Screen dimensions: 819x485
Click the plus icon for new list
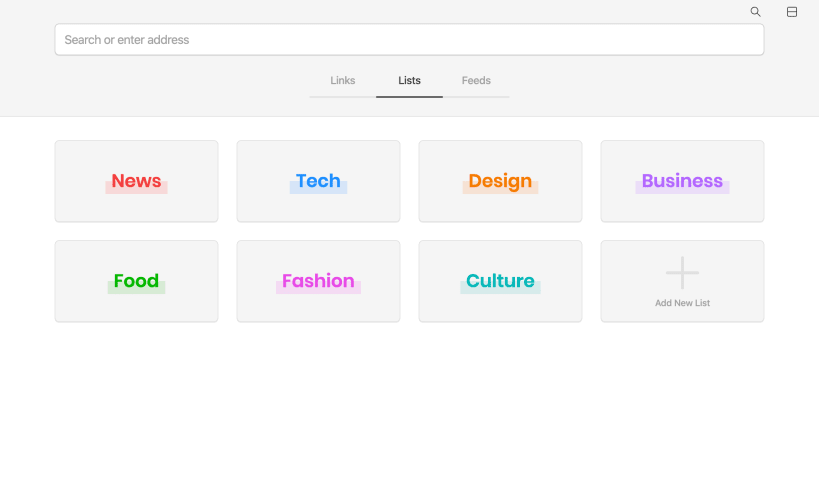682,273
